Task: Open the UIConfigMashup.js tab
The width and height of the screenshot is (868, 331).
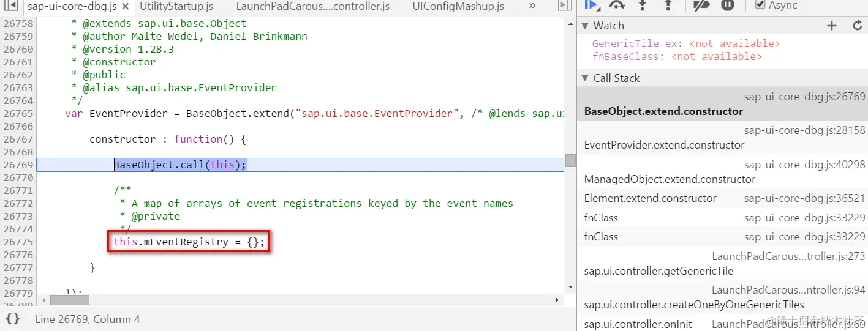Action: [458, 7]
